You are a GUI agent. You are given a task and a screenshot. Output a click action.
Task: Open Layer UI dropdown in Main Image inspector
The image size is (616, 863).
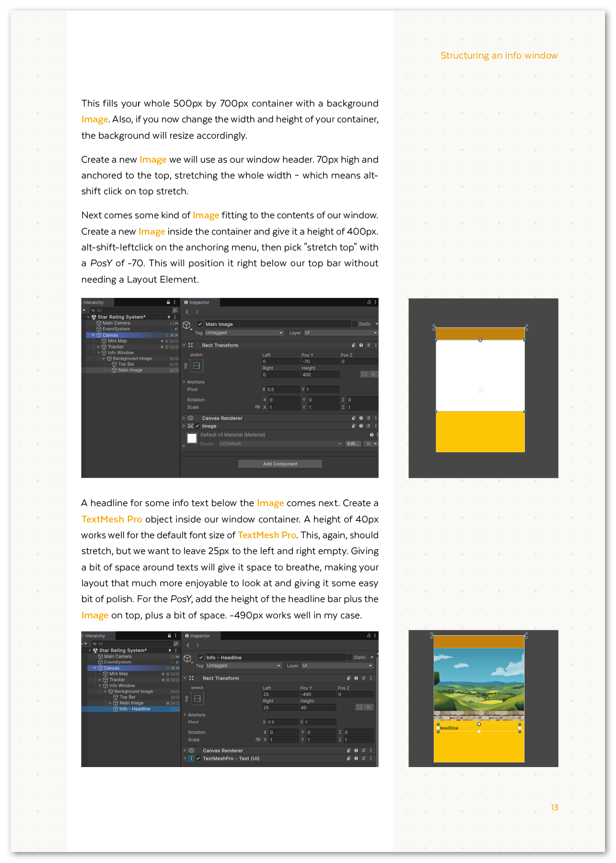click(340, 332)
